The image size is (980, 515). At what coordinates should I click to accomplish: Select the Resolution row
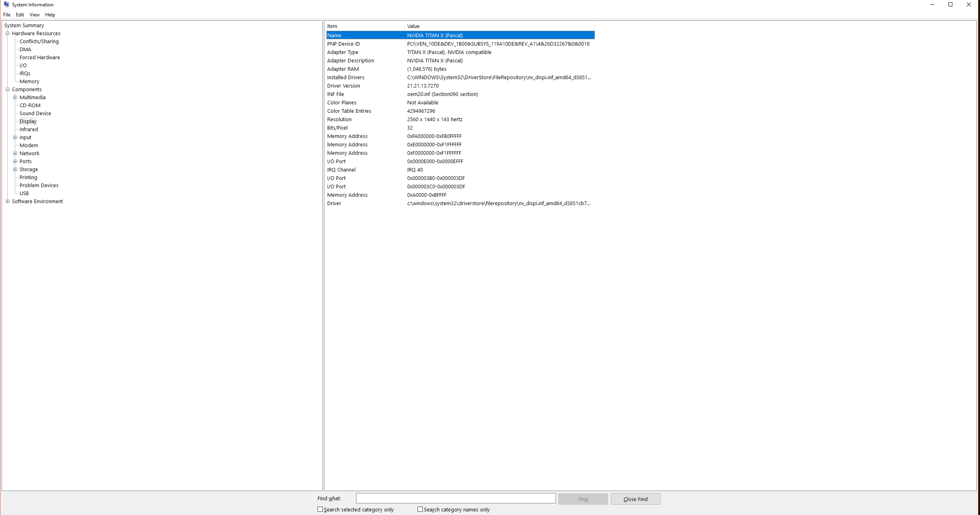click(x=460, y=120)
